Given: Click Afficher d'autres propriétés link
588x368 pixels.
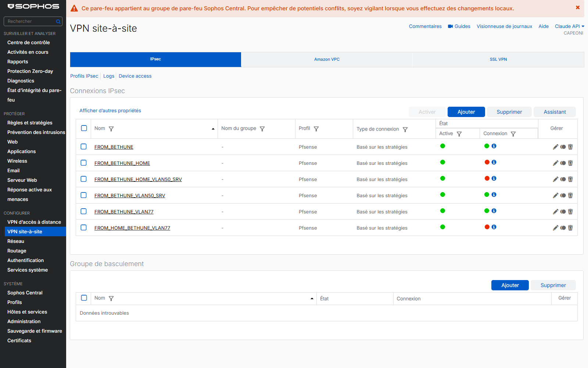Looking at the screenshot, I should coord(110,110).
